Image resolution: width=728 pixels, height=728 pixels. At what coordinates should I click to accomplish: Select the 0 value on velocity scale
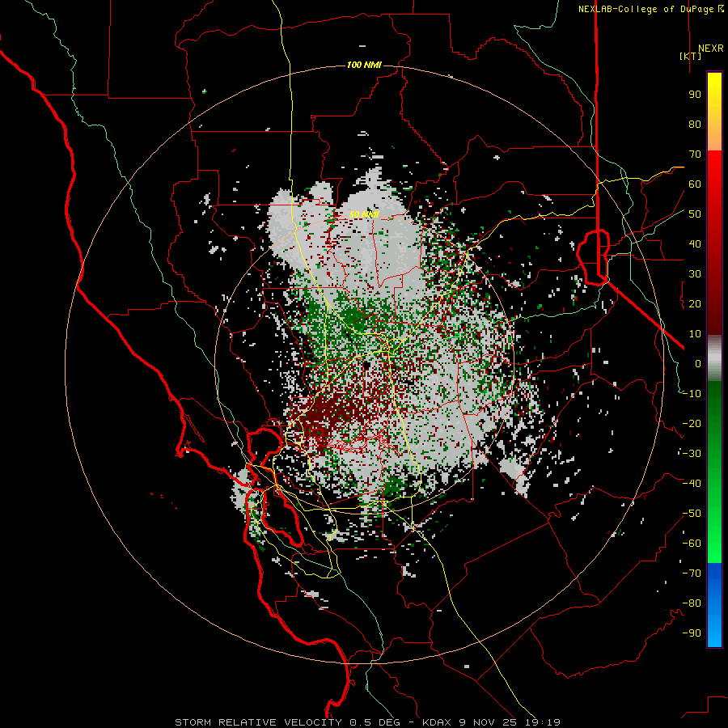pyautogui.click(x=698, y=364)
